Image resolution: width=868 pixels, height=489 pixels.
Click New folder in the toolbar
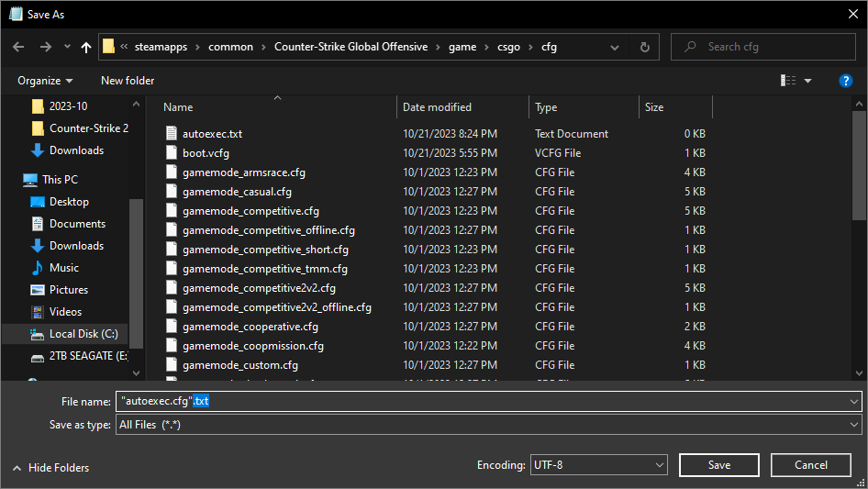(x=128, y=81)
